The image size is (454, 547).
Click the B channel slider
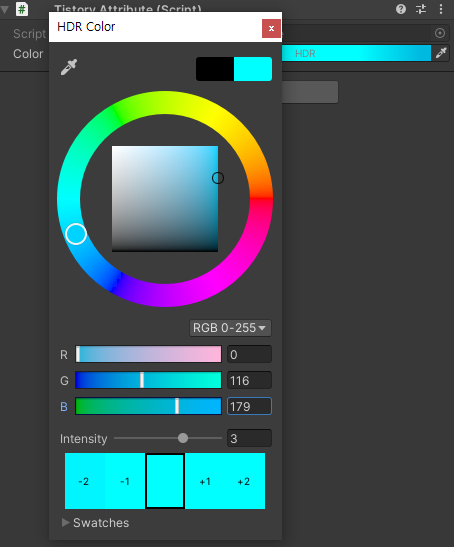click(148, 406)
